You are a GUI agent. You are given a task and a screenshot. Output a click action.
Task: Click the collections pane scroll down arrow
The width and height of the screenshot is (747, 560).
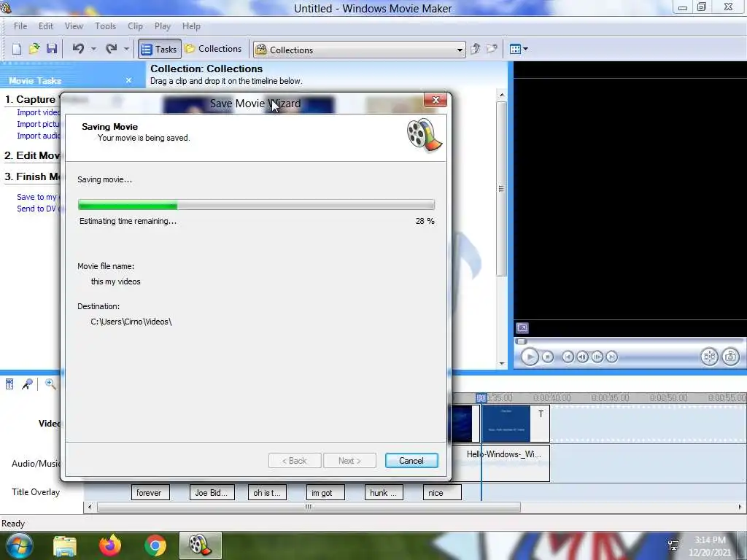pyautogui.click(x=502, y=363)
